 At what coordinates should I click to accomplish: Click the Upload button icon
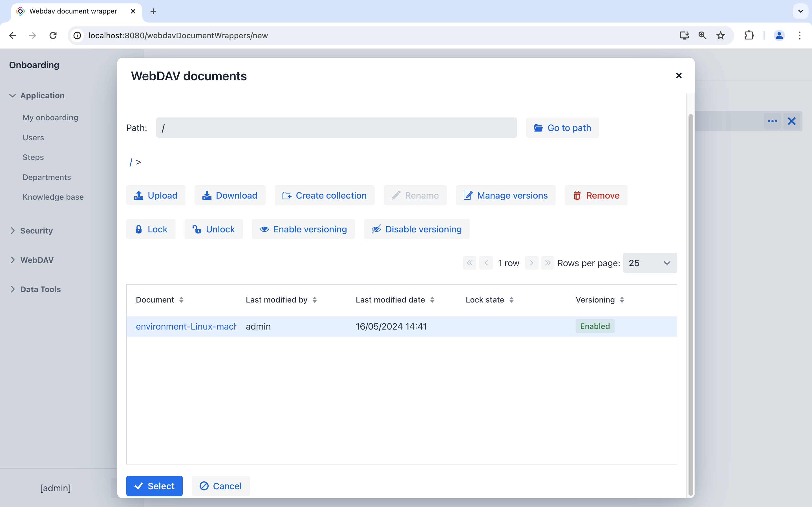(x=139, y=195)
